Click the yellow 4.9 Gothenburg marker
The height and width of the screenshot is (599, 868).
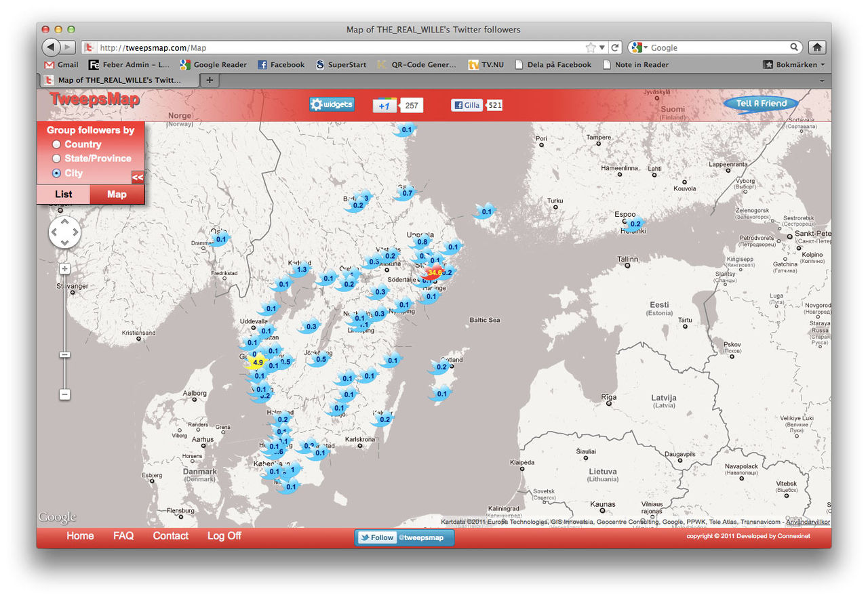click(257, 363)
